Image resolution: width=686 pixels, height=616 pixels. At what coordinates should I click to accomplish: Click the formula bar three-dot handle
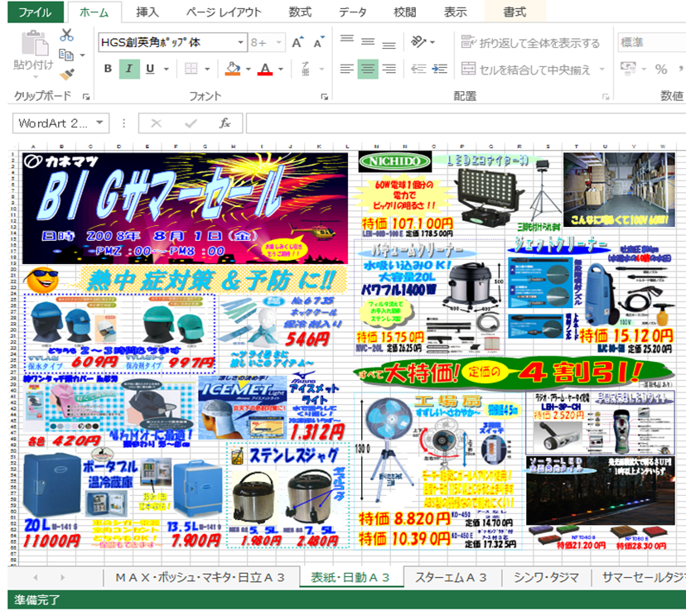tap(124, 123)
